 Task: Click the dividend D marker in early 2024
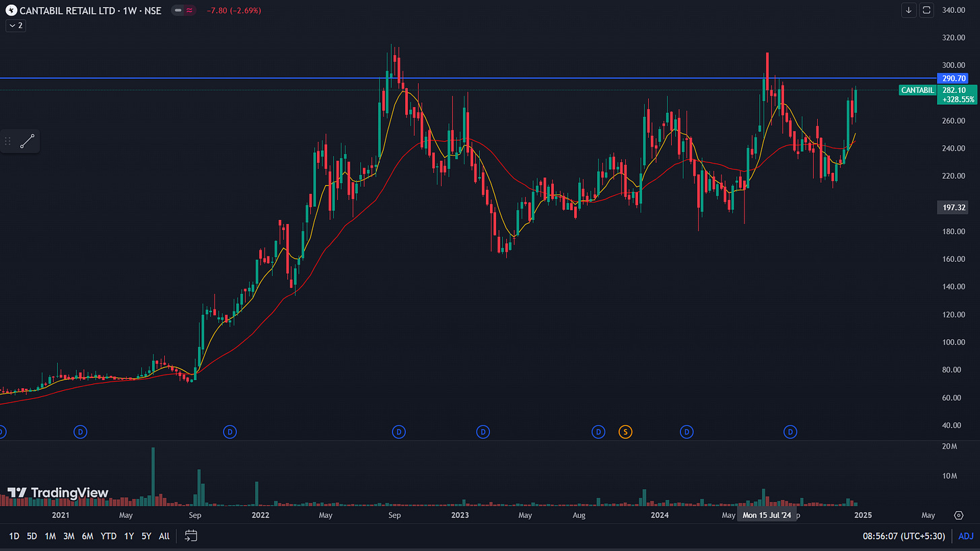pyautogui.click(x=687, y=431)
